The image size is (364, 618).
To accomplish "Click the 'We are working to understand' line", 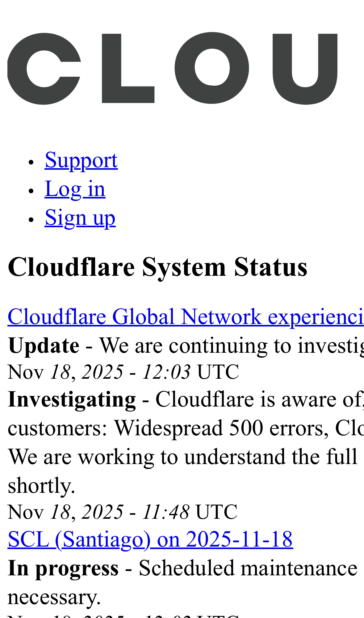I will pyautogui.click(x=182, y=457).
